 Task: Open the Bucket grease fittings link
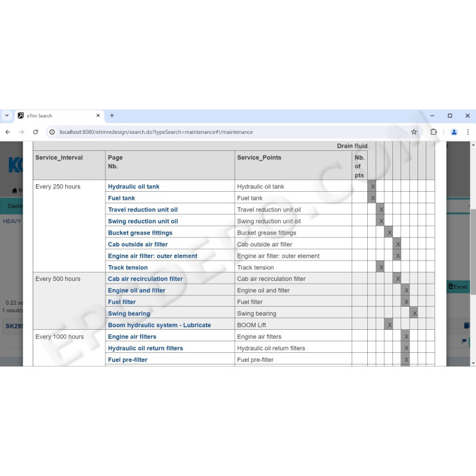click(140, 233)
